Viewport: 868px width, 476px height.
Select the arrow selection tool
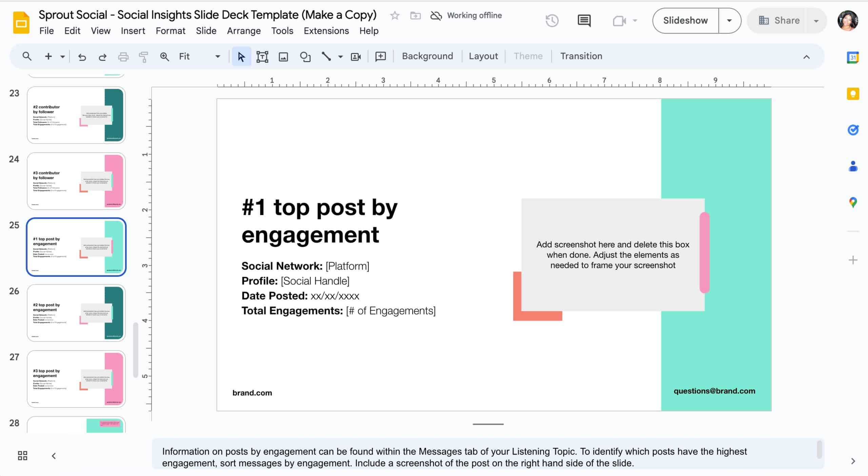(241, 56)
